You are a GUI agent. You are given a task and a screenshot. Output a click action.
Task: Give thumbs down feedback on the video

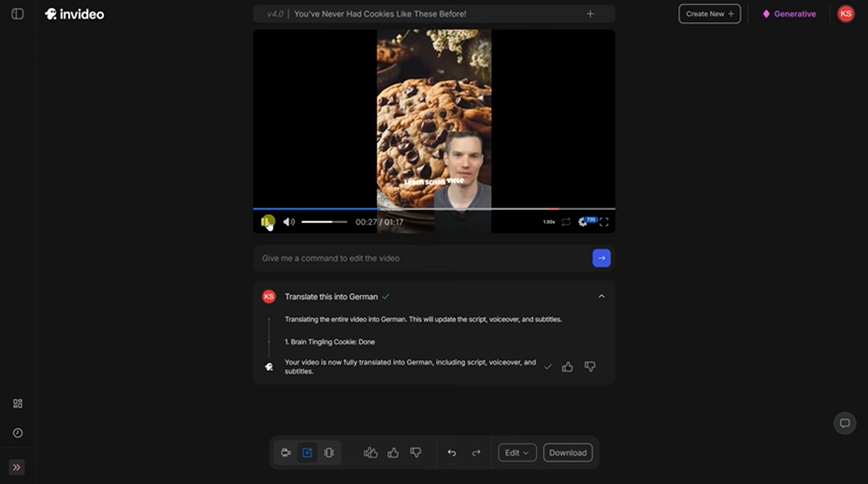415,452
